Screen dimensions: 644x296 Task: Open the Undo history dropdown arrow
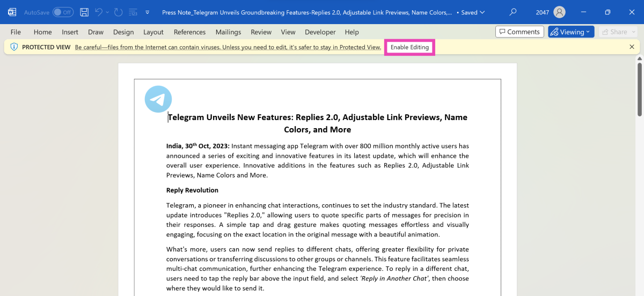[107, 12]
